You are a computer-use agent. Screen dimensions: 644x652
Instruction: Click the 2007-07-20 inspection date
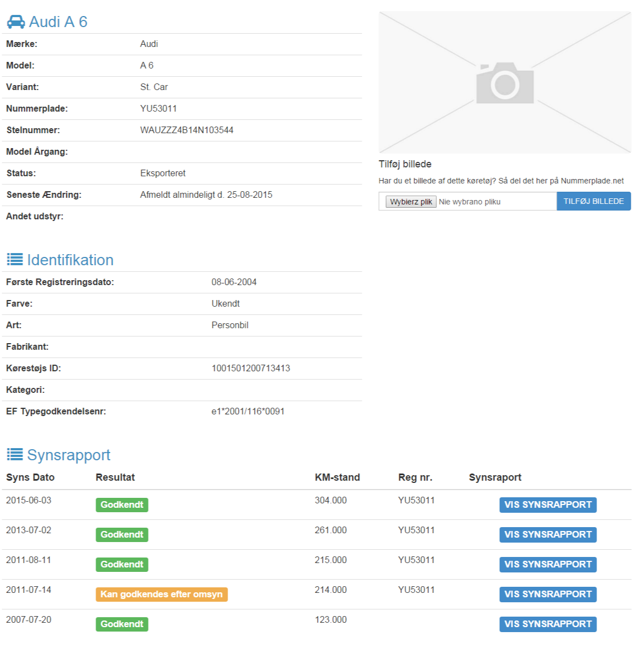coord(29,620)
